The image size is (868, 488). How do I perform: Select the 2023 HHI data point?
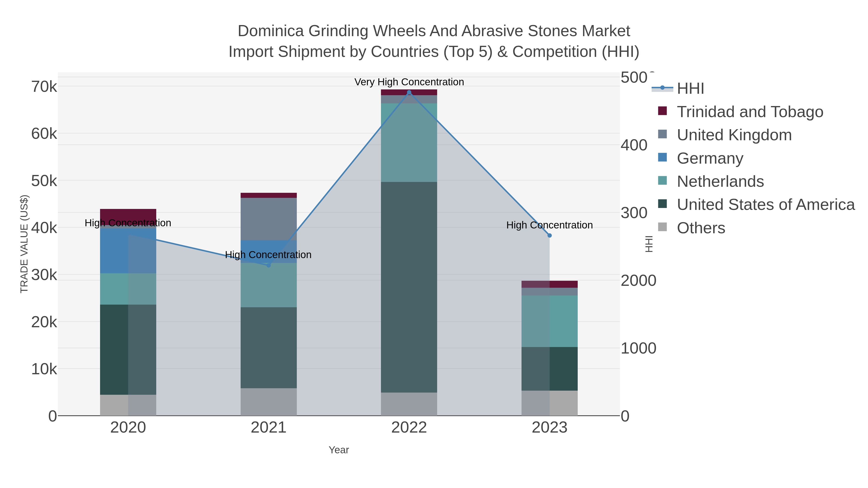pyautogui.click(x=549, y=236)
